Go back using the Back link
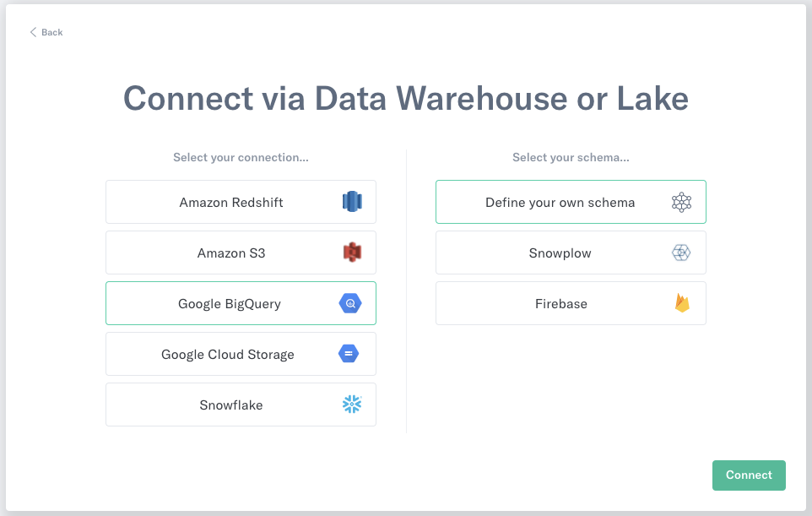This screenshot has width=812, height=516. point(46,32)
